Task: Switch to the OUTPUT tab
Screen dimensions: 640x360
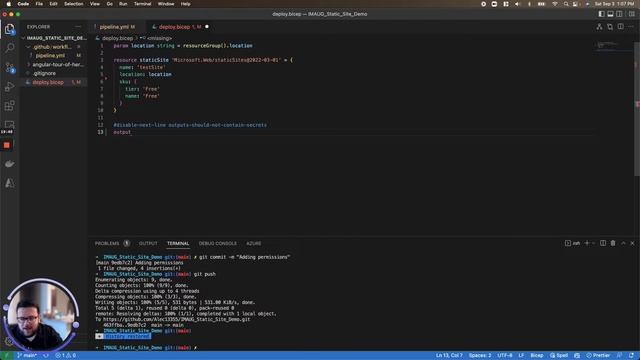Action: click(148, 243)
